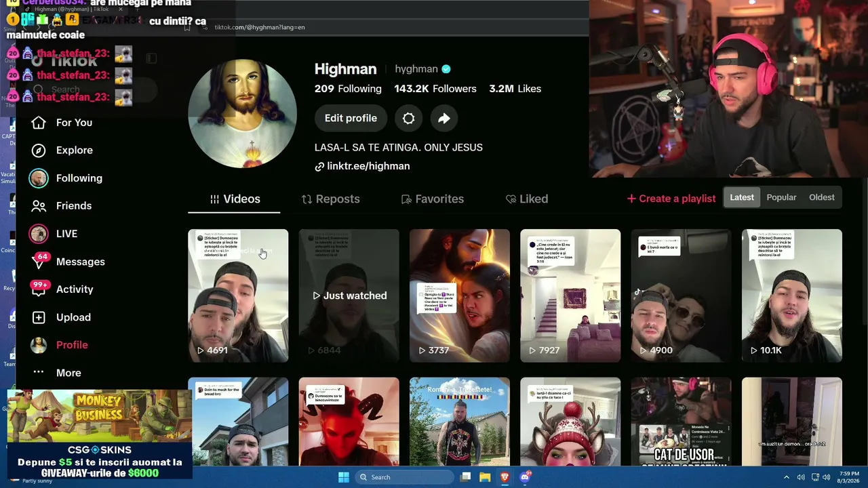868x488 pixels.
Task: Open the More three-dots icon
Action: [39, 372]
